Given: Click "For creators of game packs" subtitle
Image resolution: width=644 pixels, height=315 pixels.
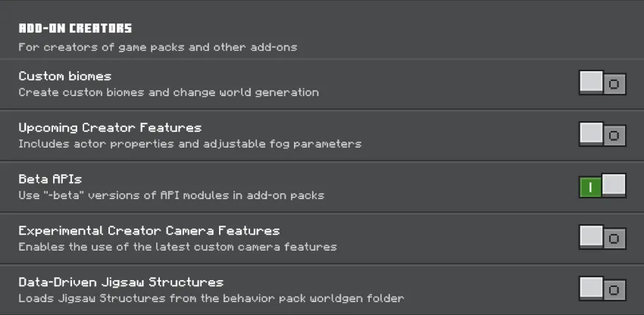Looking at the screenshot, I should [x=158, y=47].
